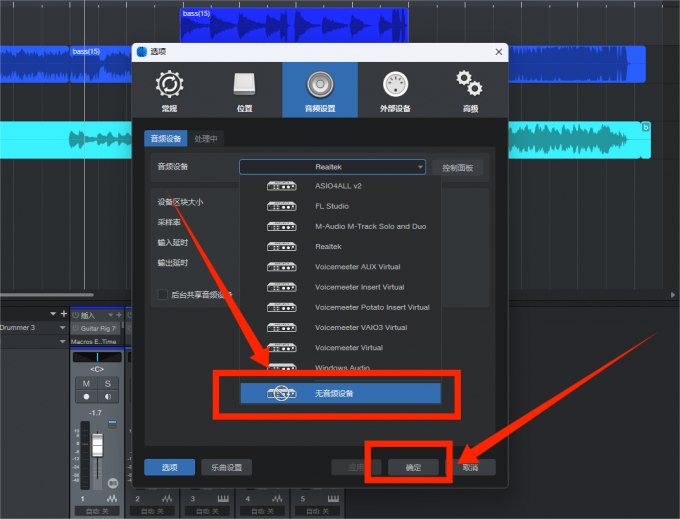Bypass the Guitar Rig 7 insert power button
The width and height of the screenshot is (680, 519).
click(x=76, y=328)
